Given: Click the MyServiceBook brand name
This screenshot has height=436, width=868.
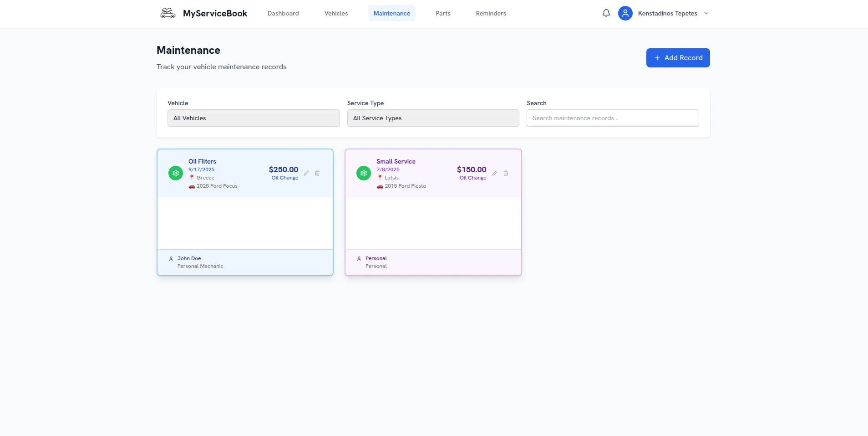Looking at the screenshot, I should (x=215, y=13).
